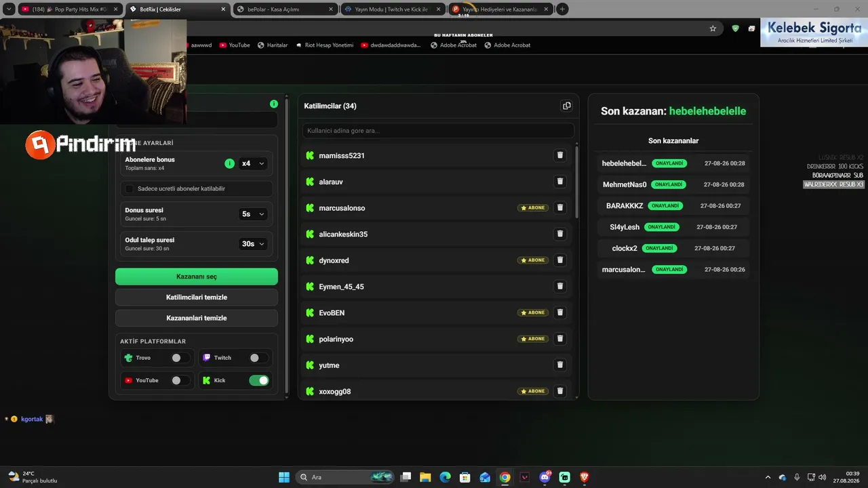Open Task View on the taskbar
Viewport: 868px width, 488px height.
[406, 477]
